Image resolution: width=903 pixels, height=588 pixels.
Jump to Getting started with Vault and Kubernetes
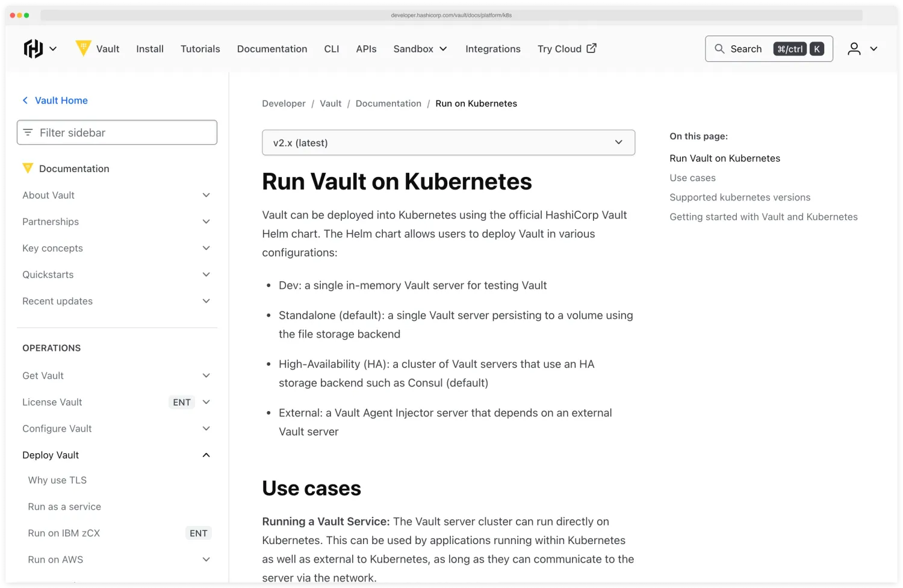763,217
